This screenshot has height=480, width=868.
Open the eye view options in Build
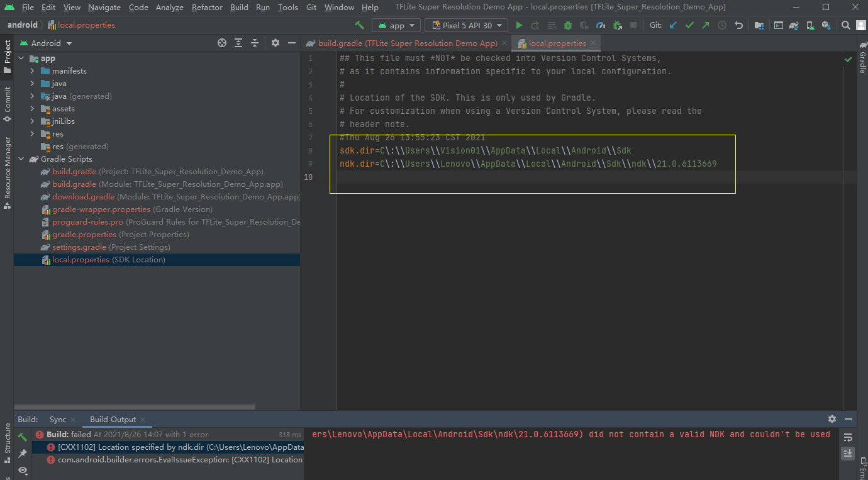pyautogui.click(x=23, y=470)
